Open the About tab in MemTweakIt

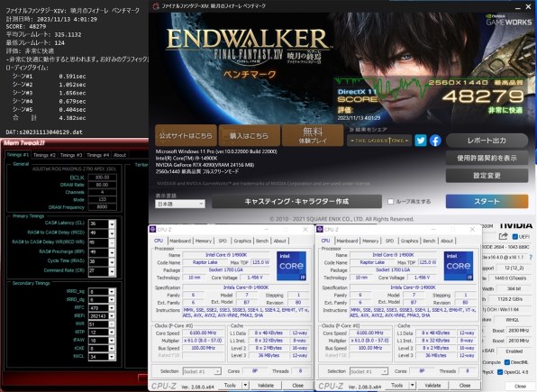click(120, 155)
